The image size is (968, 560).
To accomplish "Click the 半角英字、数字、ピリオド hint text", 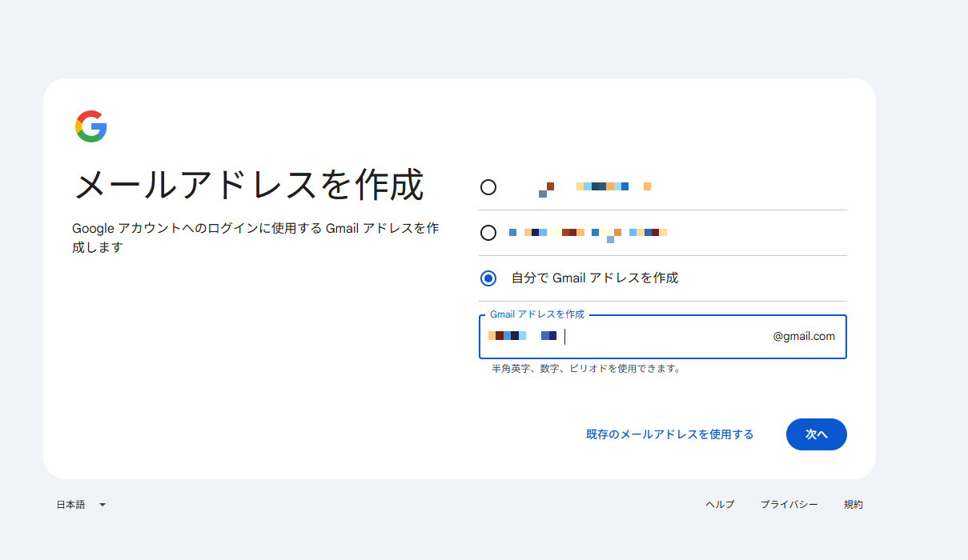I will coord(586,369).
